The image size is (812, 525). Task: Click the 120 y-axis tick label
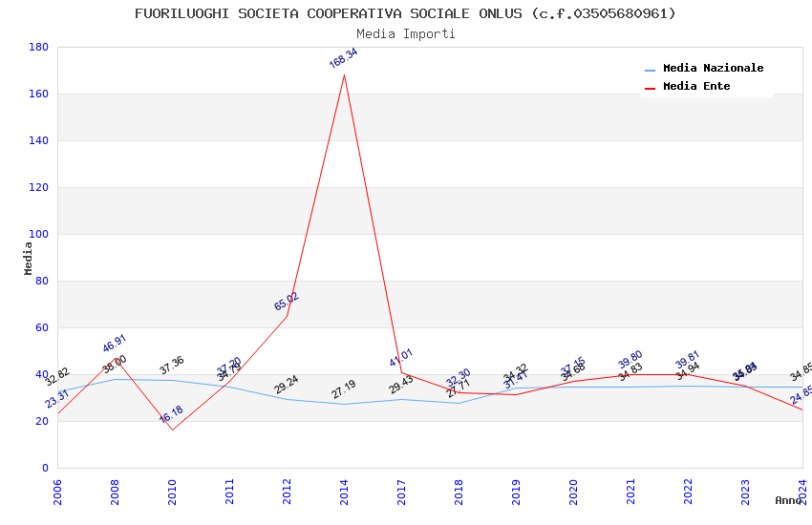click(38, 187)
